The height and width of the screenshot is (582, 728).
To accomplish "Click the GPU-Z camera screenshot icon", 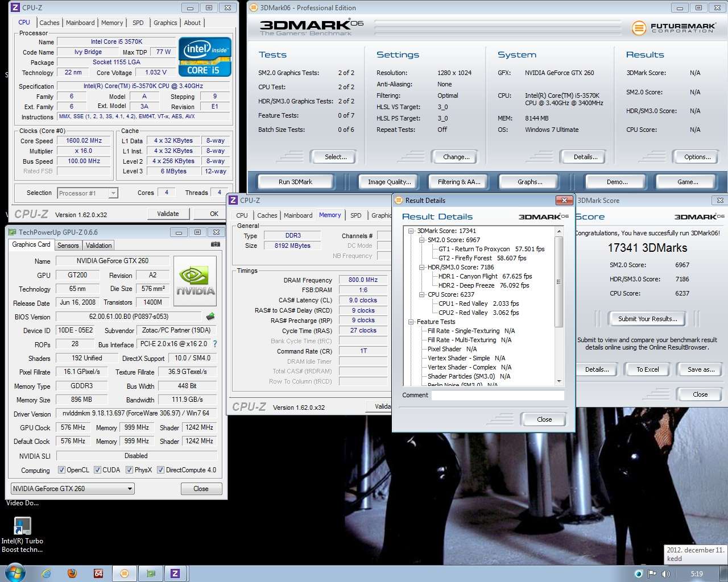I will (x=216, y=244).
